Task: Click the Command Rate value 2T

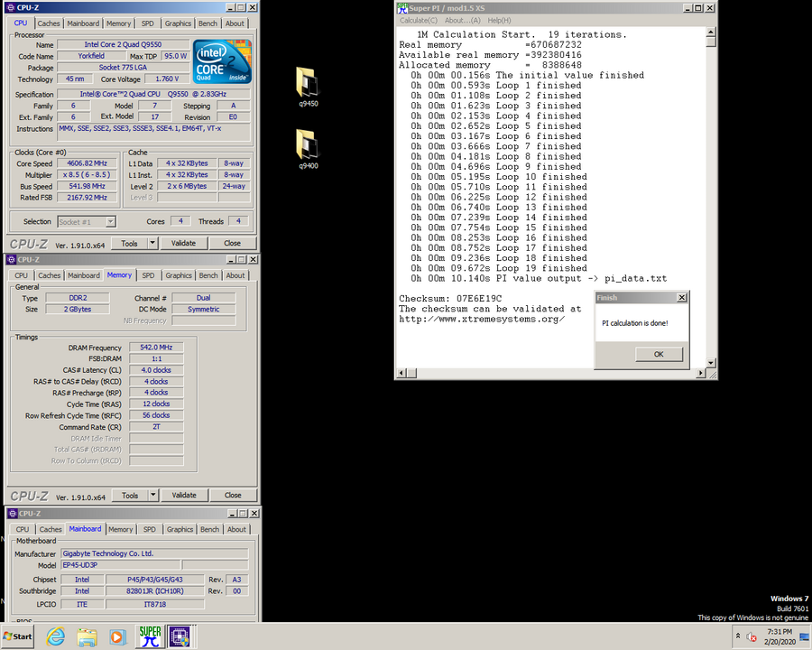Action: 156,427
